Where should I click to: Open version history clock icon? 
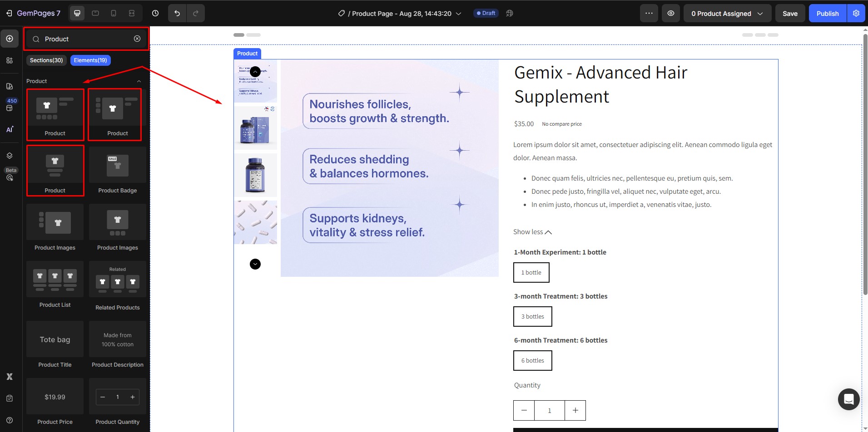click(155, 13)
